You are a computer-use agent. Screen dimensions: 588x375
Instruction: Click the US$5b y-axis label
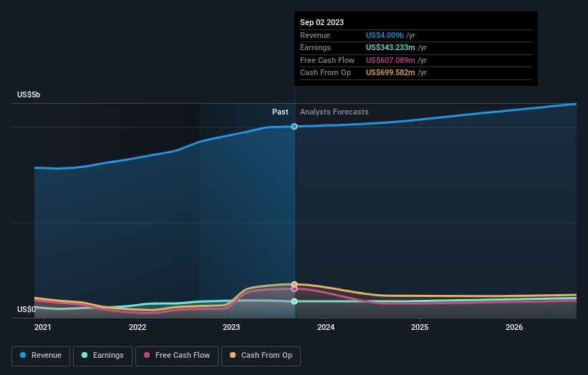click(x=29, y=94)
